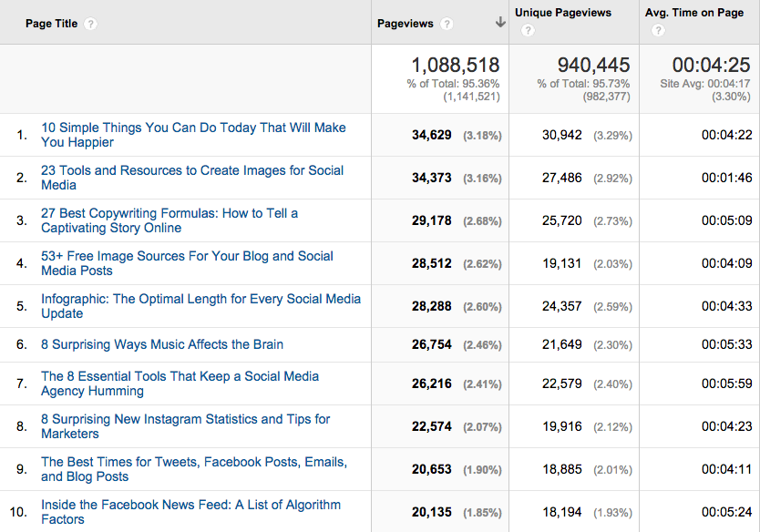The width and height of the screenshot is (760, 532).
Task: Open 'Inside the Facebook News Feed' page
Action: pos(191,511)
